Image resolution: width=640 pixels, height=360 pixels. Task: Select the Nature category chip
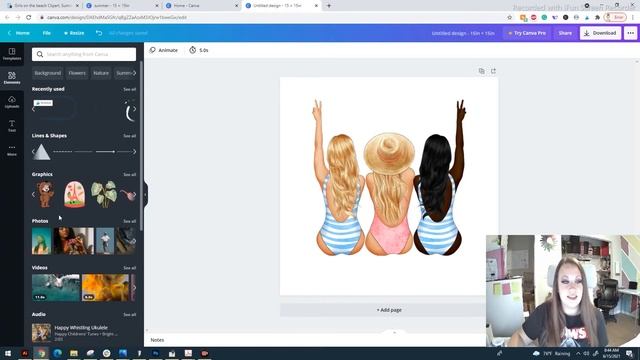pos(101,73)
